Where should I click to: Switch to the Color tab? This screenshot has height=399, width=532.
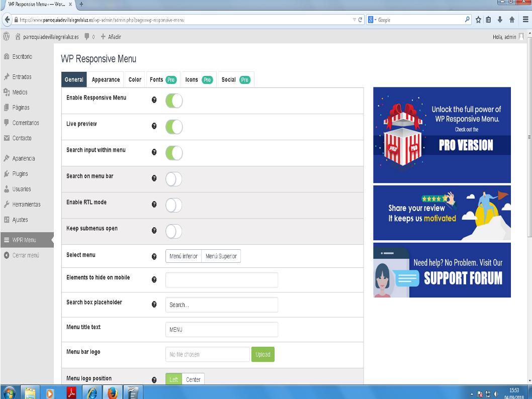(x=135, y=80)
